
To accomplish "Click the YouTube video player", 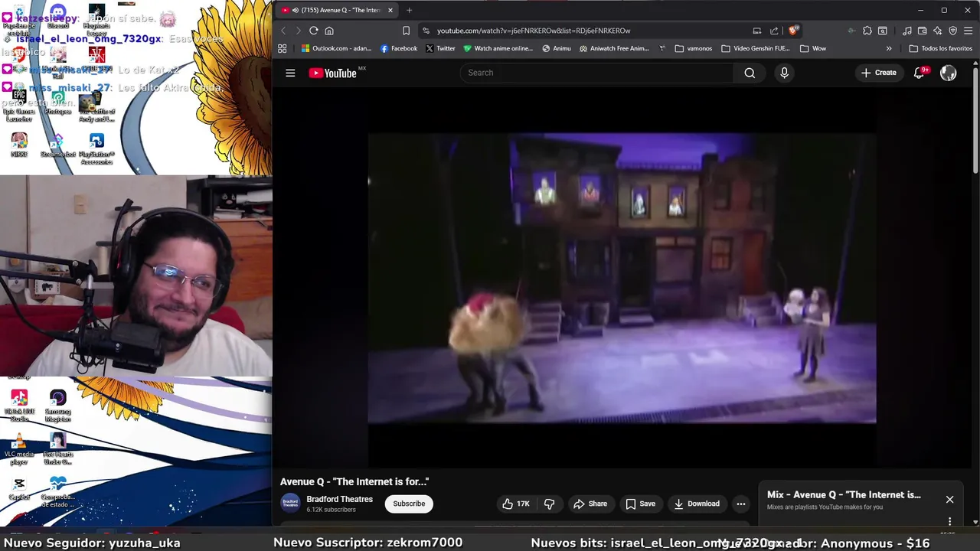I will [622, 279].
